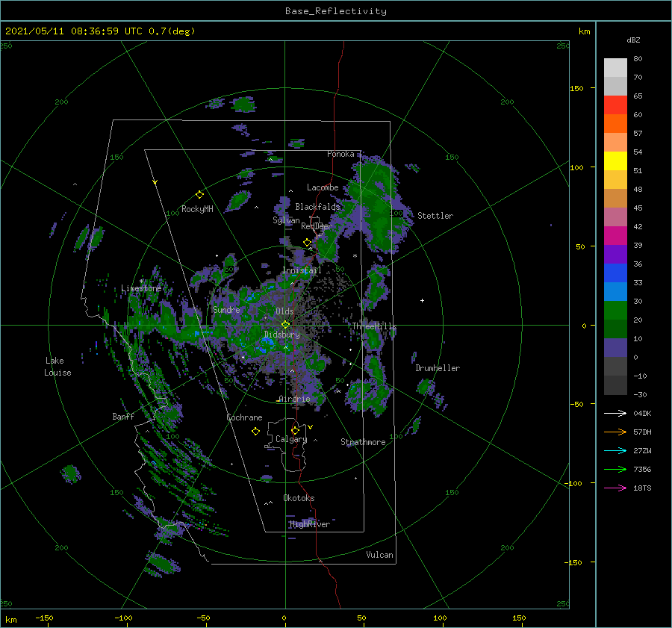The image size is (672, 628).
Task: Click the Okotoks label
Action: (x=299, y=498)
